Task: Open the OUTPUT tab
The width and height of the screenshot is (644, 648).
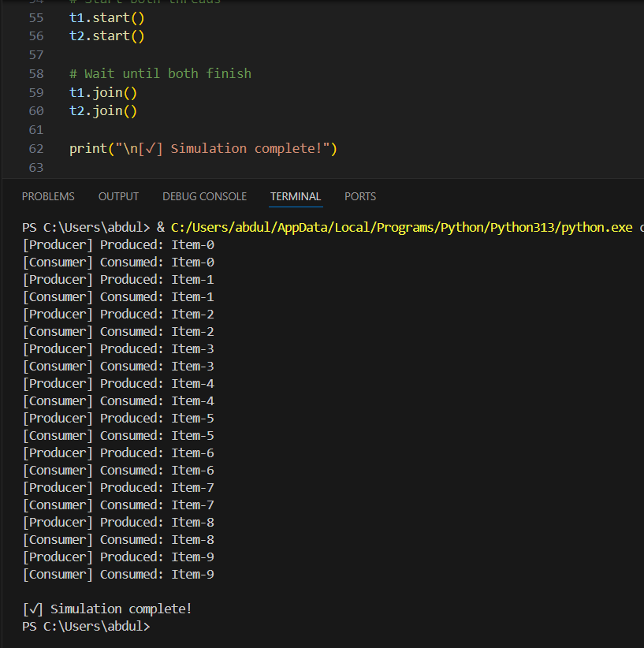Action: tap(118, 196)
